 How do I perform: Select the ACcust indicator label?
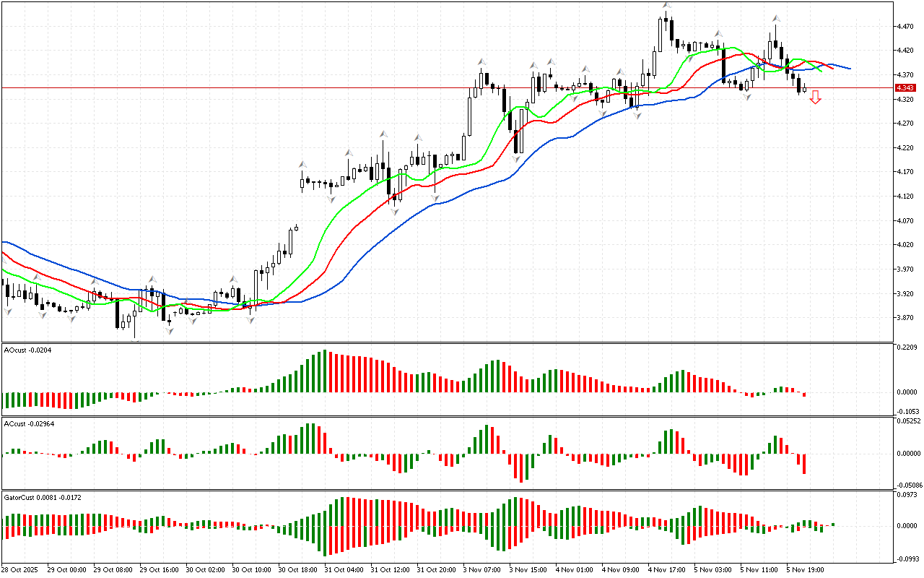29,423
